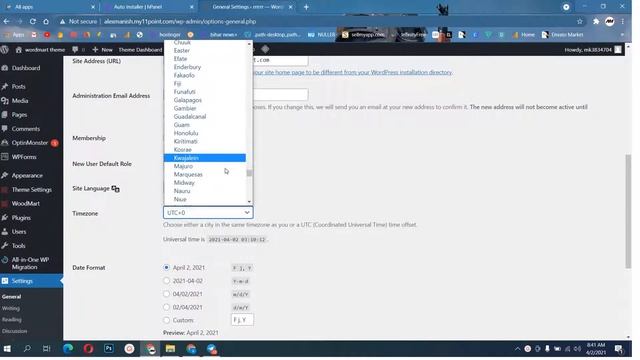Screen dimensions: 640x360
Task: Open the Pages menu item
Action: pyautogui.click(x=19, y=115)
